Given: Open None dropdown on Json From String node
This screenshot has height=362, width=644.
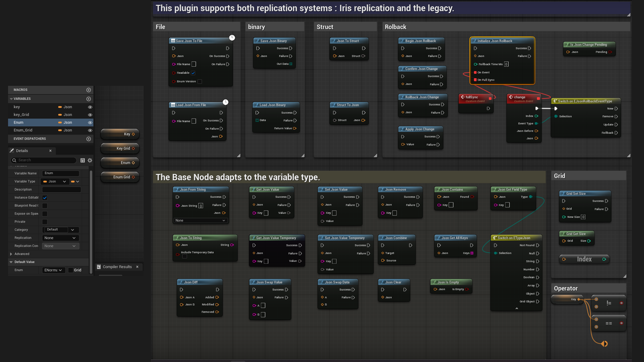Looking at the screenshot, I should tap(201, 221).
